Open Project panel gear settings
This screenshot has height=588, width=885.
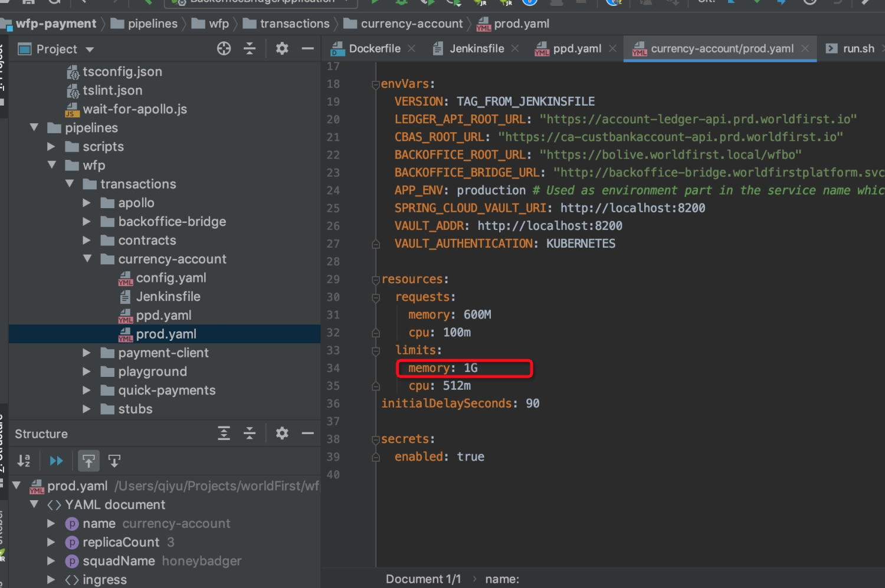pos(282,48)
